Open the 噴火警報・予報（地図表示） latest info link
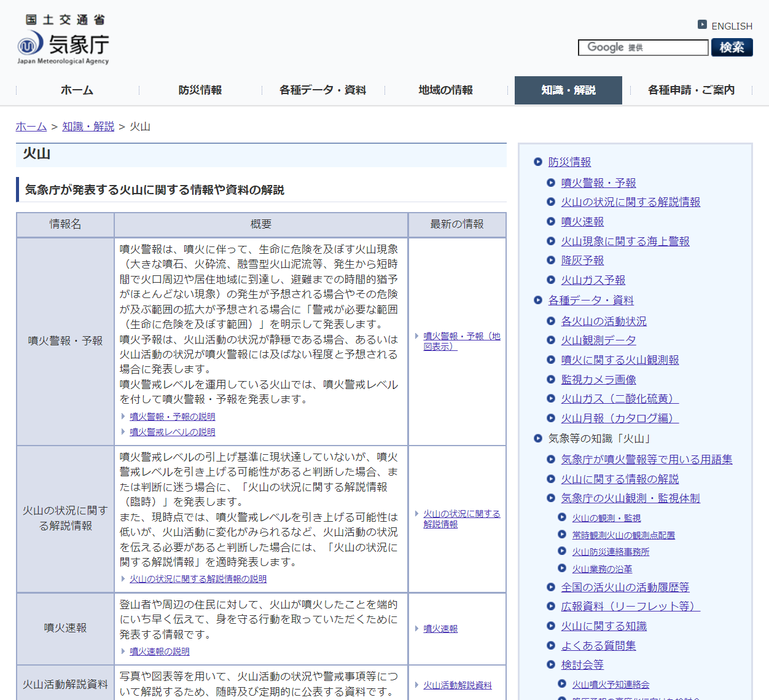The height and width of the screenshot is (700, 769). click(461, 341)
